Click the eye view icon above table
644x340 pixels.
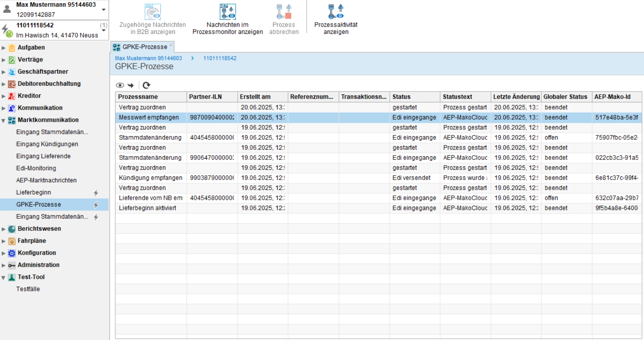tap(120, 85)
